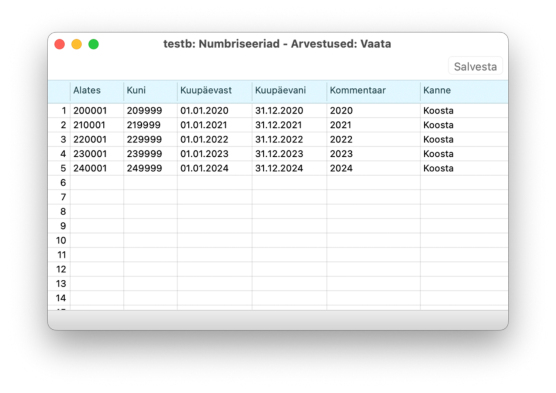Image resolution: width=556 pixels, height=393 pixels.
Task: Click the Kuupäevani column header
Action: tap(289, 91)
